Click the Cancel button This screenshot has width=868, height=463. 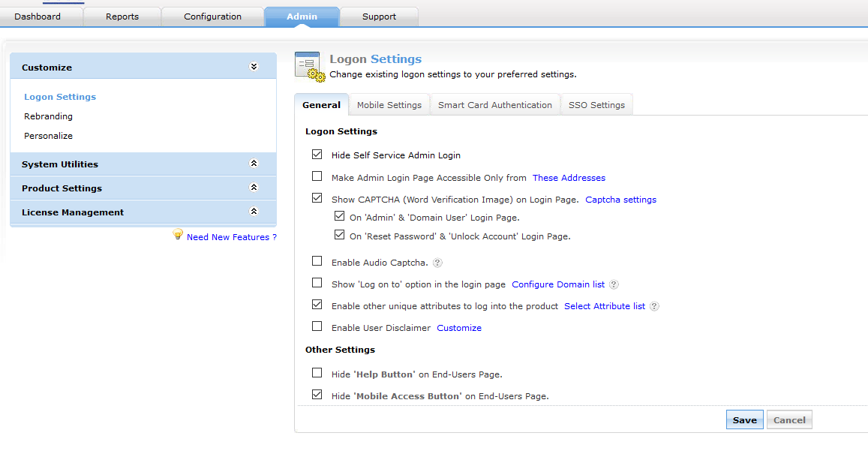click(789, 419)
